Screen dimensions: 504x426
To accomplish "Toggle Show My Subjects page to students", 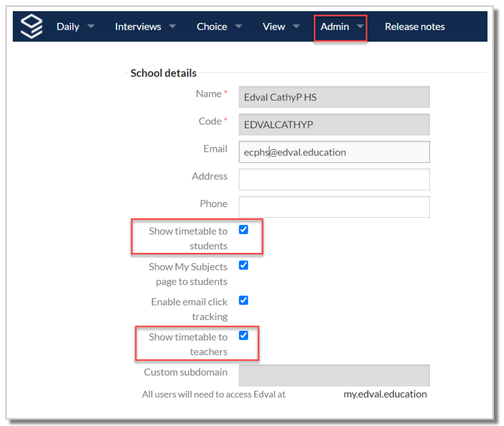I will 243,265.
